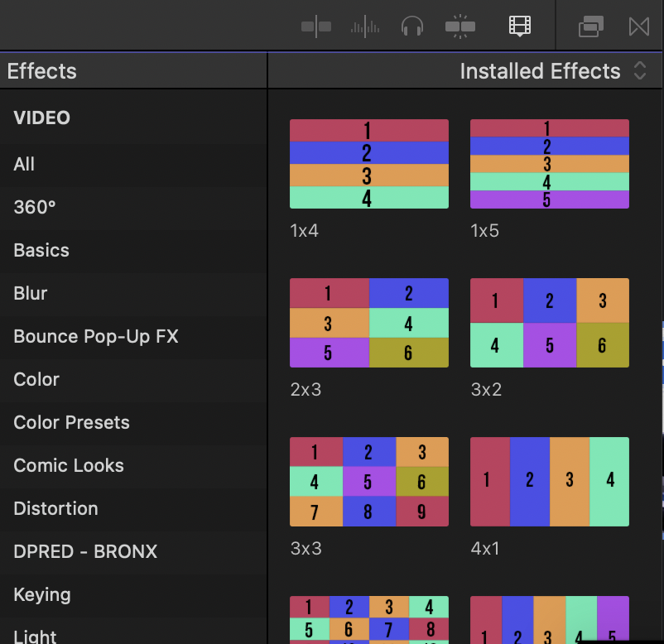Screen dimensions: 664x644
Task: Click the Effects panel title
Action: [x=42, y=70]
